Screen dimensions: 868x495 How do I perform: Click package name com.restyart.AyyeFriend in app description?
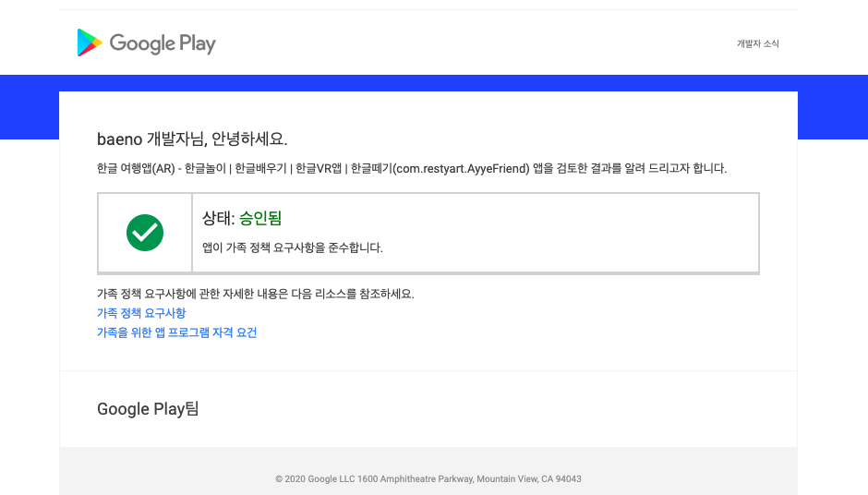pyautogui.click(x=461, y=169)
